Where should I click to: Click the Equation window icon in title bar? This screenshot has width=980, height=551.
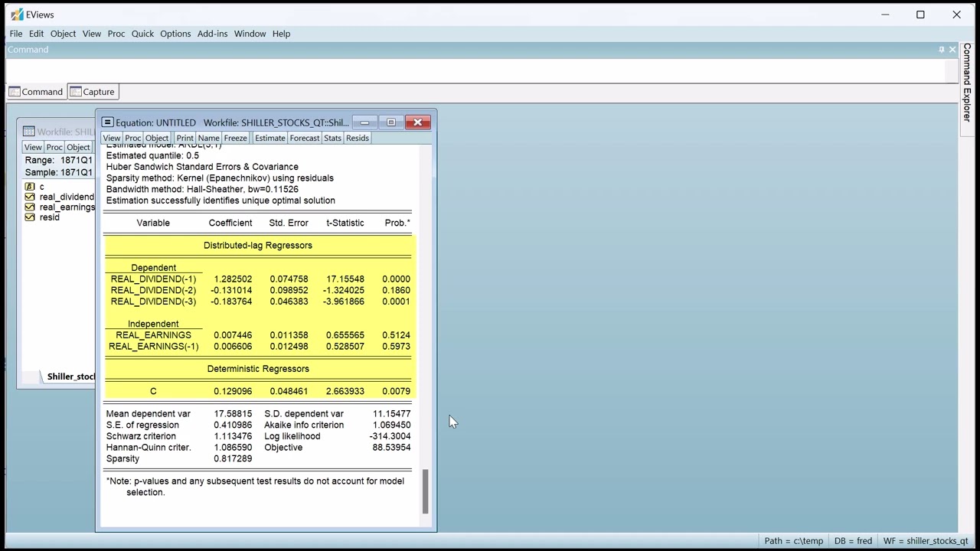[108, 122]
